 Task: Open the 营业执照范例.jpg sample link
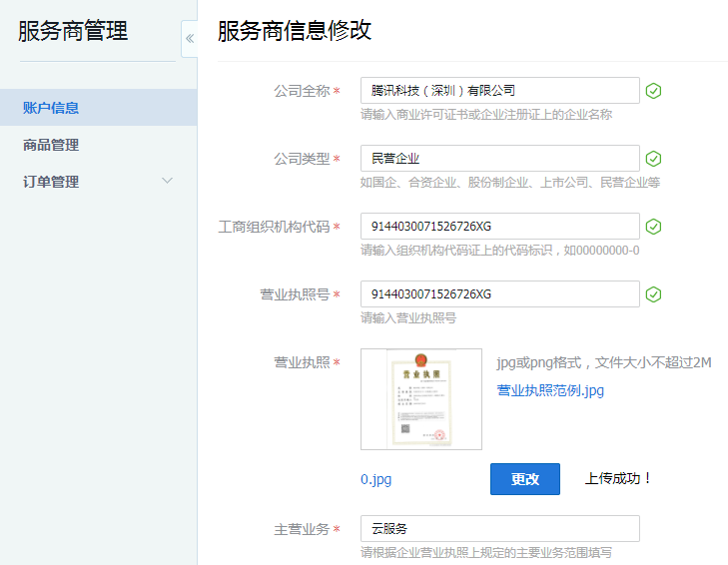pyautogui.click(x=550, y=390)
